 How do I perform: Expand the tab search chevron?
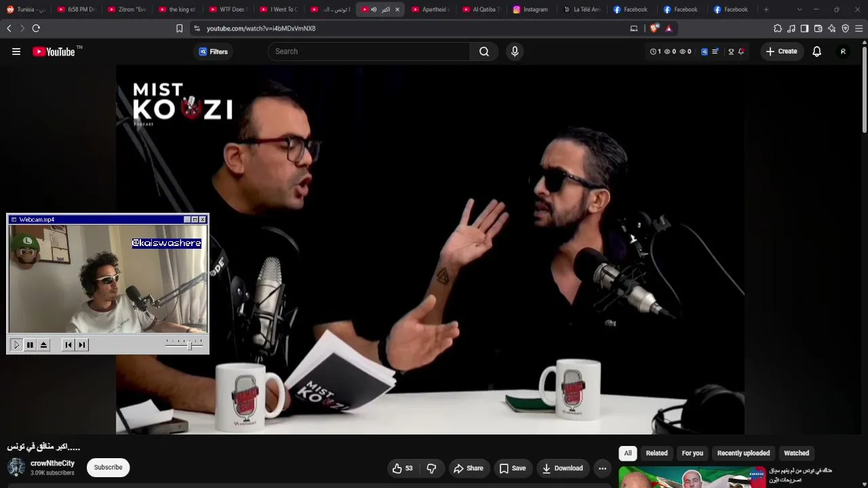(x=800, y=9)
